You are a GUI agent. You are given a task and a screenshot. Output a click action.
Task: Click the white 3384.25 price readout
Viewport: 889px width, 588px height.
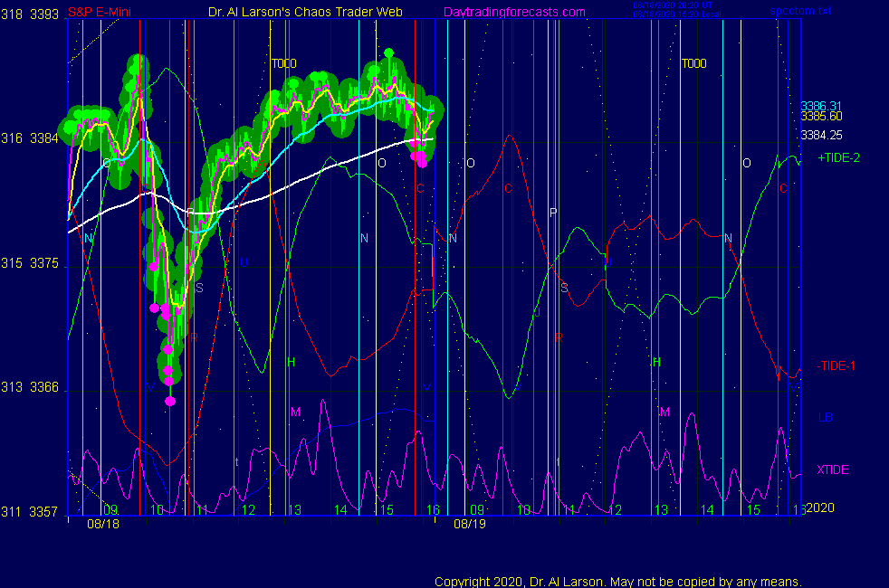[x=821, y=135]
